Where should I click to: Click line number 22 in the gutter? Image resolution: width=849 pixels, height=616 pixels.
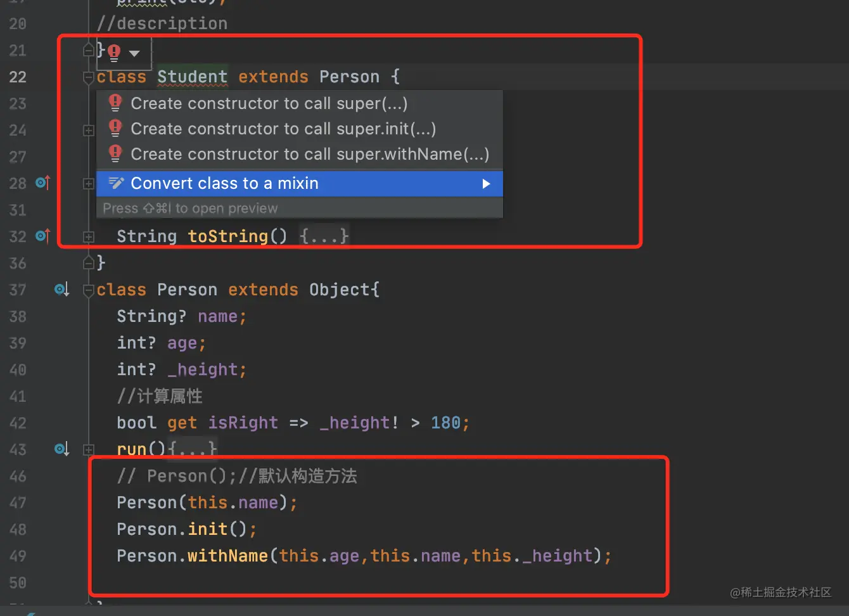[x=18, y=77]
